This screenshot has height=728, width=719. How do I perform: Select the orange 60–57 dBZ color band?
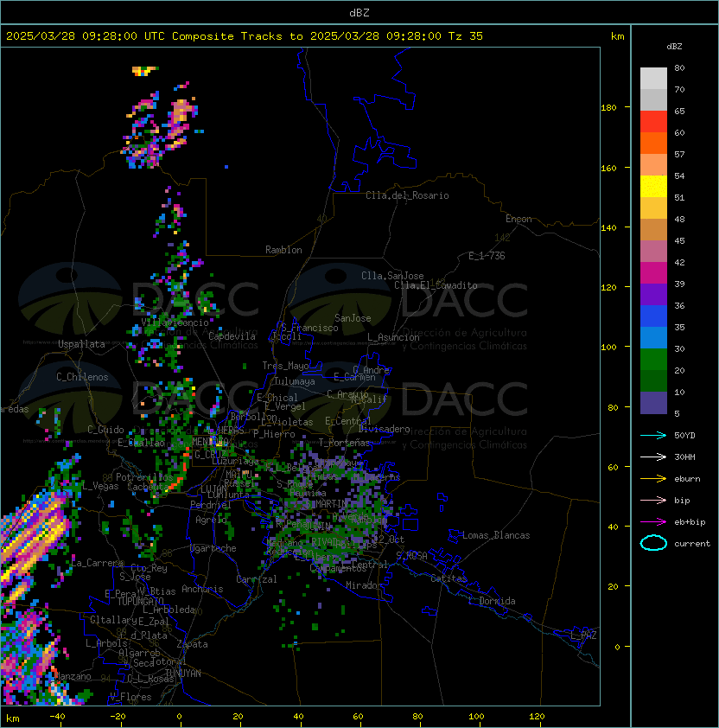click(x=653, y=144)
